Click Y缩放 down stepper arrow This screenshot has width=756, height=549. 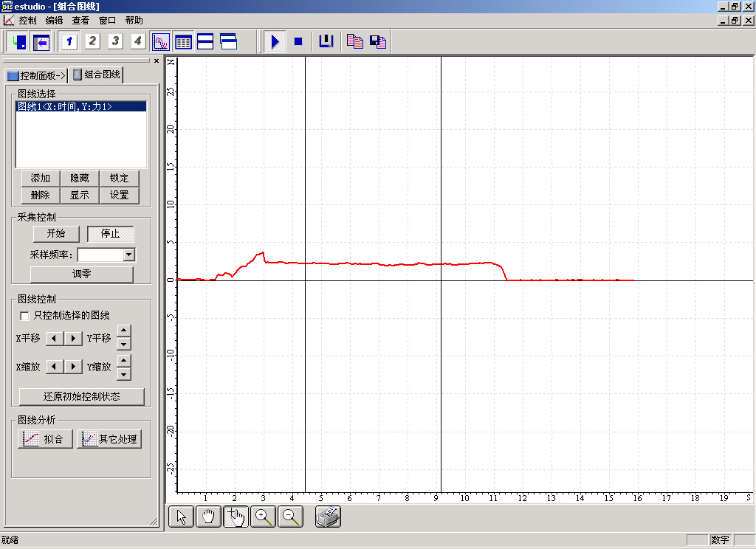pyautogui.click(x=124, y=373)
